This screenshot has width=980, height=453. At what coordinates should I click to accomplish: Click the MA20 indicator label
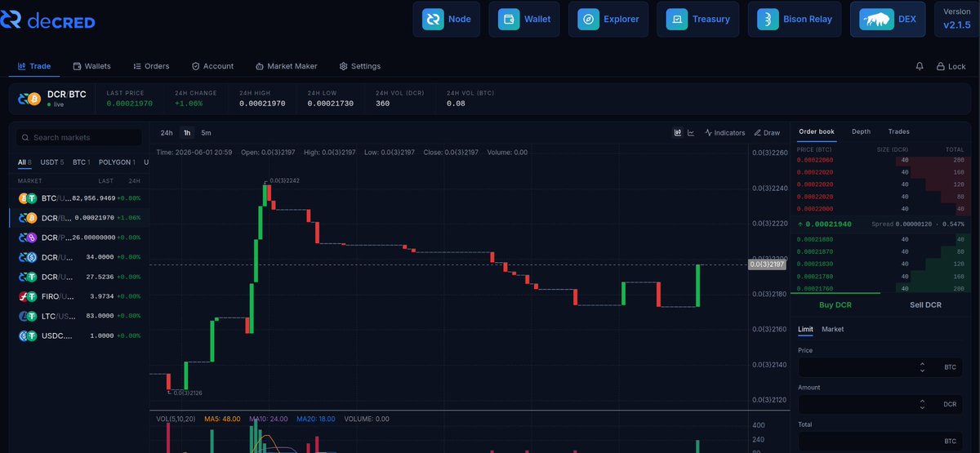(314, 419)
